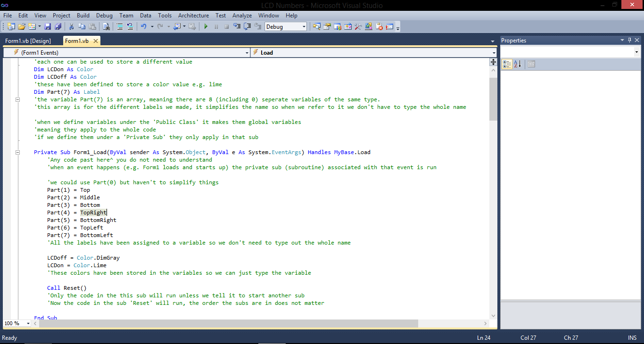Screen dimensions: 644x344
Task: Open Object Browser toolbar icon
Action: point(348,26)
